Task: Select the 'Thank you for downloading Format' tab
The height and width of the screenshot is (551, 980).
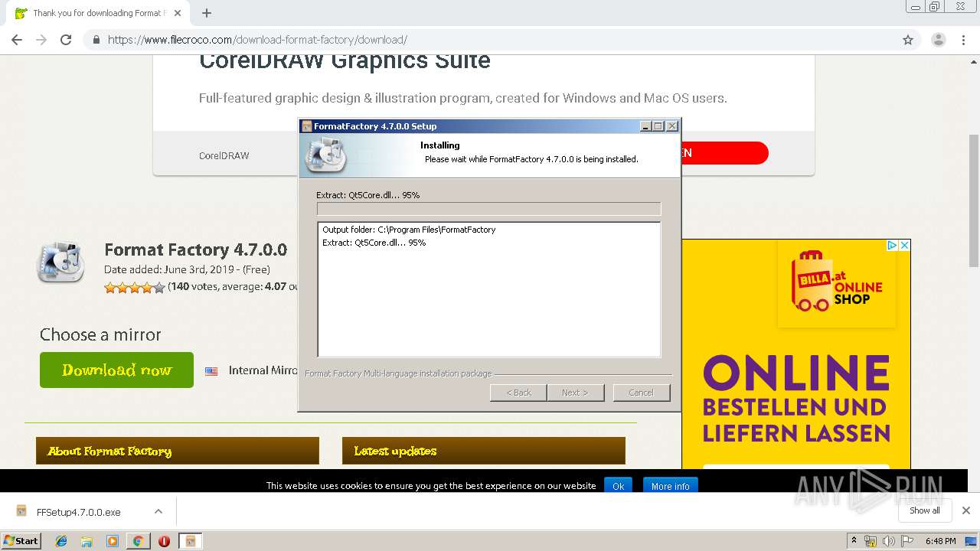Action: point(96,13)
